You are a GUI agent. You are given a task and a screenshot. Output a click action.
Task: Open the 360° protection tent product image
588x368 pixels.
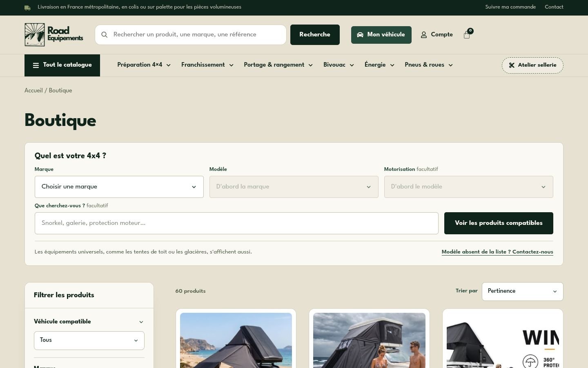(x=503, y=340)
